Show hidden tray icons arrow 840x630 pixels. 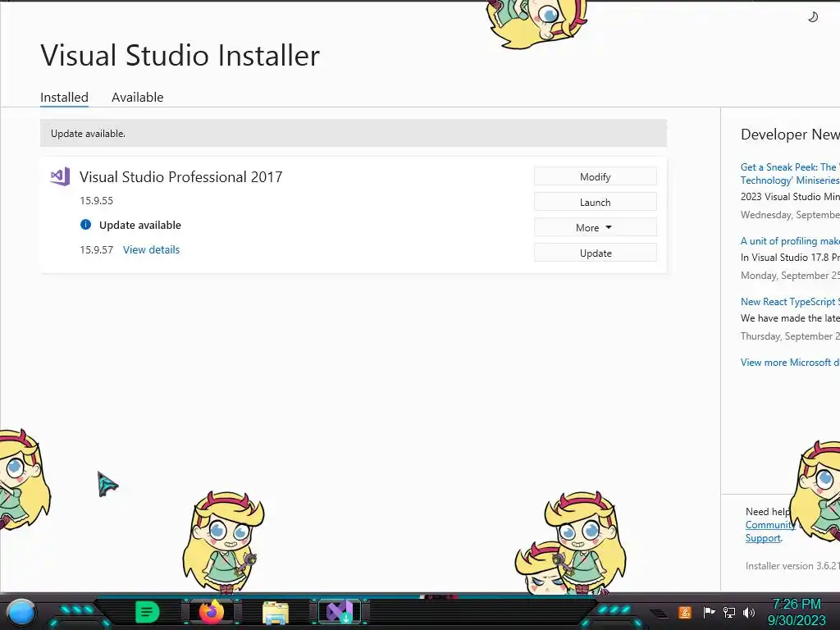pos(659,613)
